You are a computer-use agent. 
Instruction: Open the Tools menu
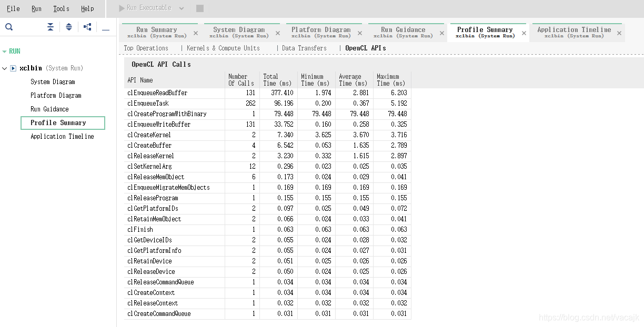tap(61, 8)
